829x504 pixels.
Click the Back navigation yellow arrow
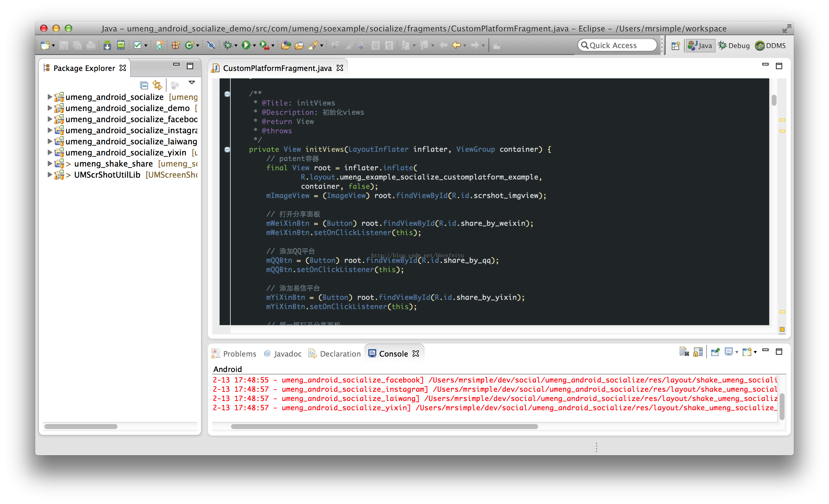click(x=456, y=45)
